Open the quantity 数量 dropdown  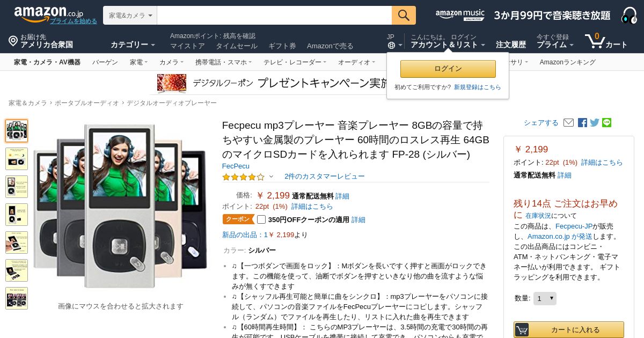pos(545,298)
